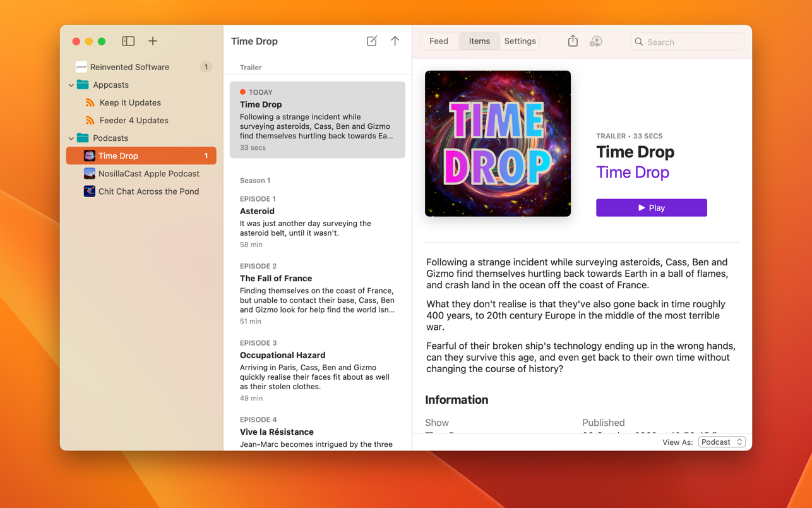The width and height of the screenshot is (812, 508).
Task: Click the Time Drop cover artwork
Action: click(x=498, y=143)
